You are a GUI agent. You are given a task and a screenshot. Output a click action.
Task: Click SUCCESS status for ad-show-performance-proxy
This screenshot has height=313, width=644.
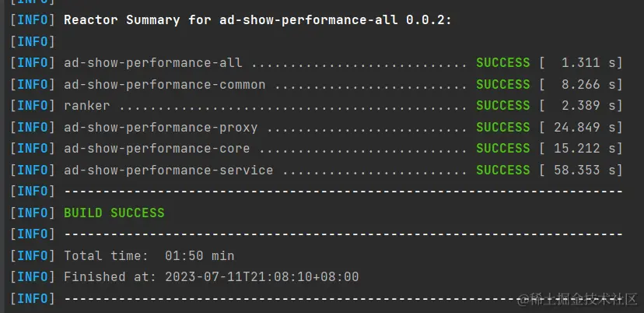(x=503, y=127)
